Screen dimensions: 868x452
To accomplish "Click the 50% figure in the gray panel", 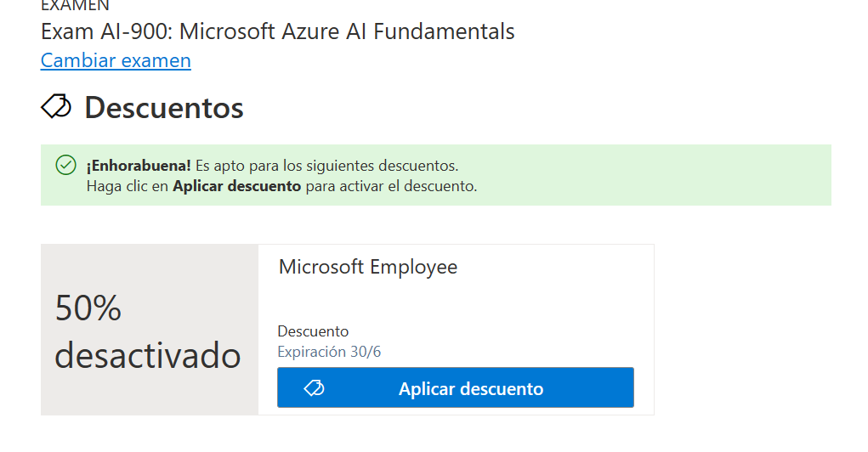I will 88,308.
